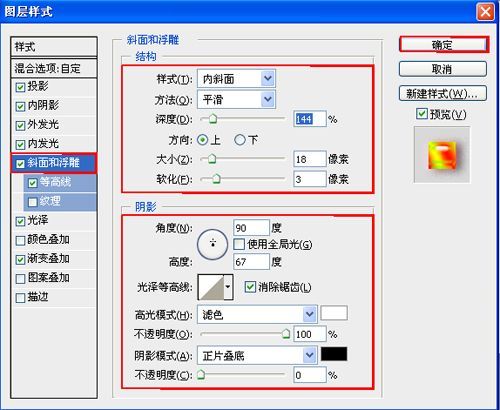Click the white highlight color swatch
The image size is (500, 410).
[x=334, y=313]
